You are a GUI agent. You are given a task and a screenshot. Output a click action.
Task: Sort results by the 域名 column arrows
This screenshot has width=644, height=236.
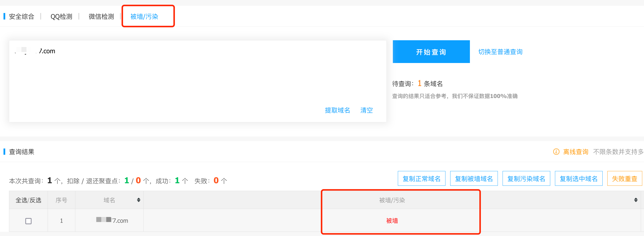138,200
